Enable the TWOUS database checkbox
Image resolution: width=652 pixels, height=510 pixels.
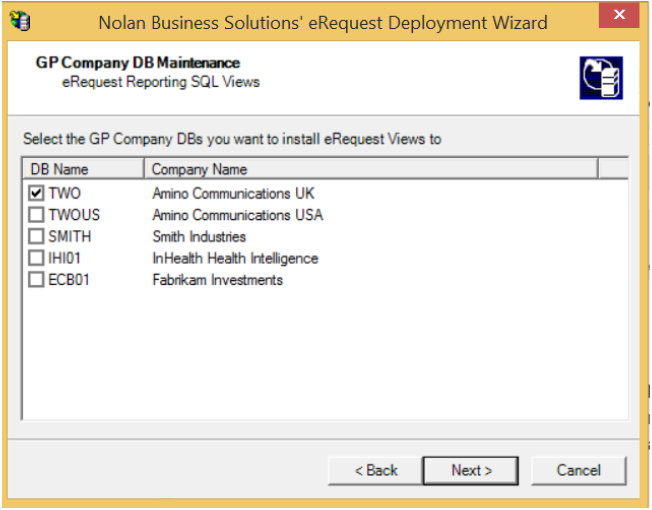pos(37,215)
